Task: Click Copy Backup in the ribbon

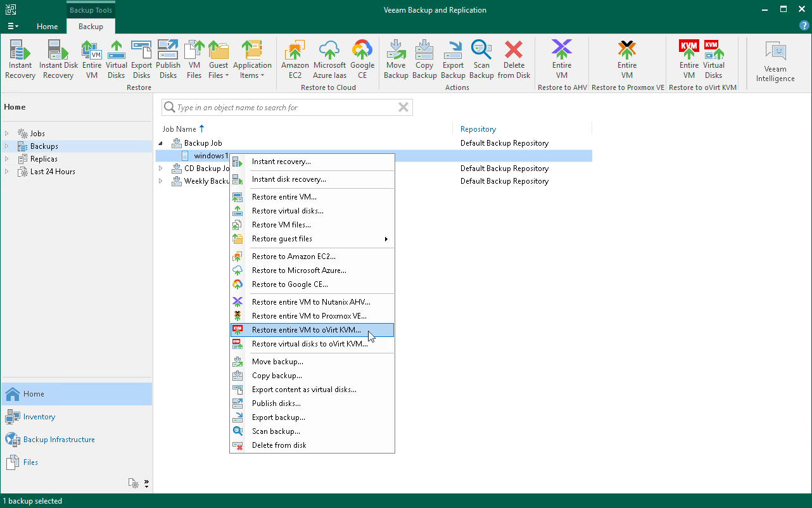Action: pyautogui.click(x=424, y=60)
